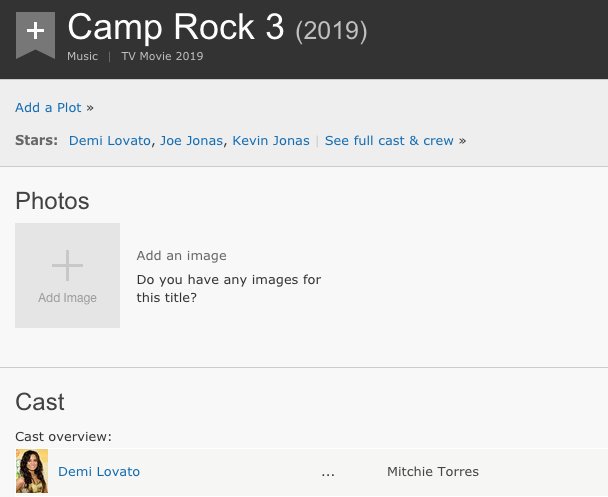Open Kevin Jonas star link

271,140
